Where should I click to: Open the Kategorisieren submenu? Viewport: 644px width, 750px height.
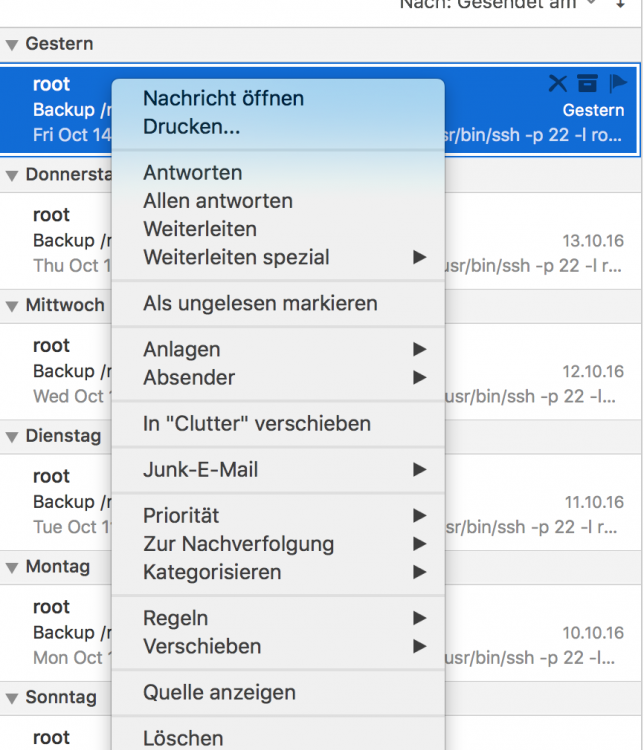pos(278,572)
